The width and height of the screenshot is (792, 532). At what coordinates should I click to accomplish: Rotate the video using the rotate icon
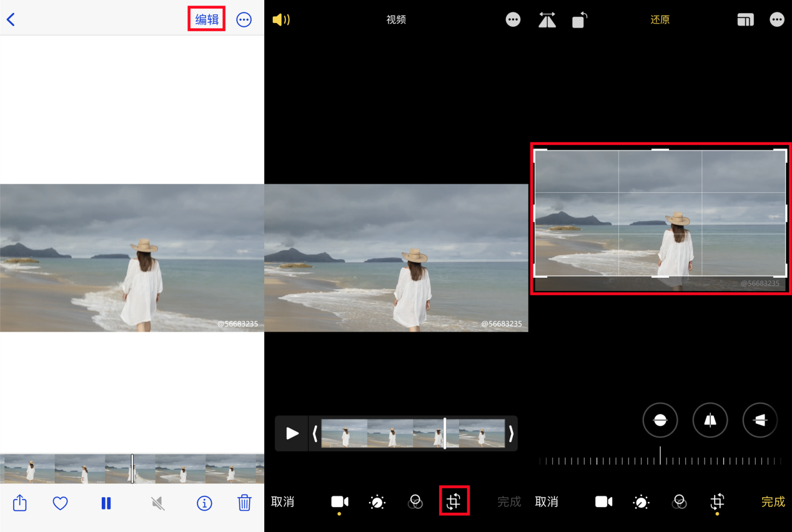pos(580,21)
